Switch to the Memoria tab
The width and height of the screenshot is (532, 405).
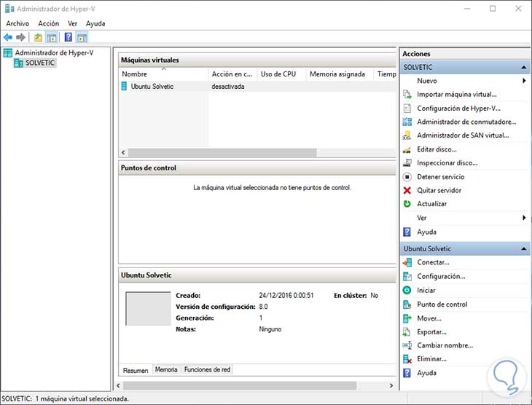pyautogui.click(x=166, y=370)
